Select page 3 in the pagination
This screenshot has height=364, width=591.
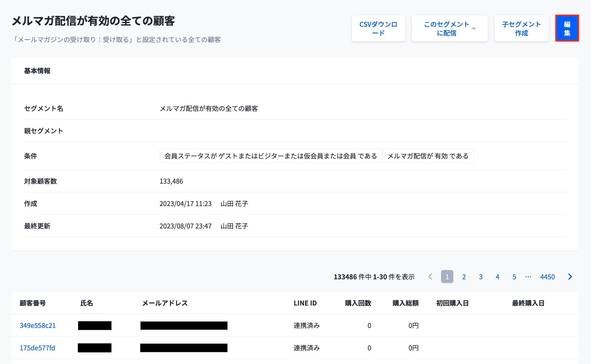pos(480,277)
